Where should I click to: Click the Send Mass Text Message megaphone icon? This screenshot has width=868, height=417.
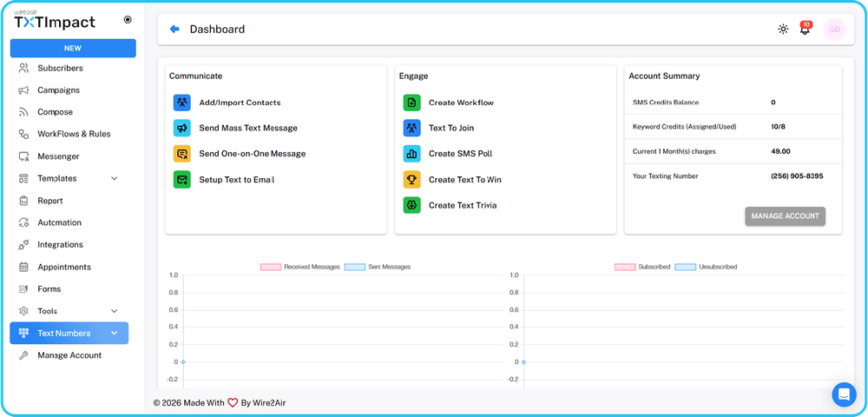point(181,128)
